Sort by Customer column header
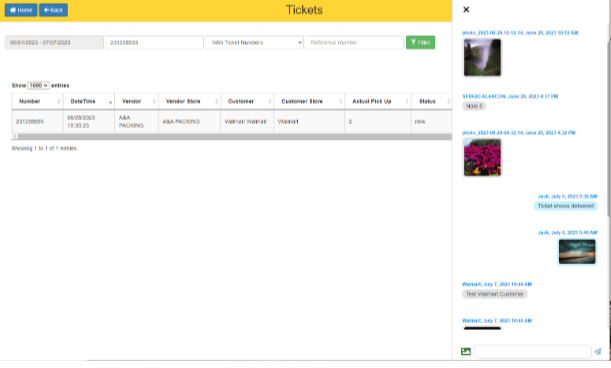611x368 pixels. 247,101
